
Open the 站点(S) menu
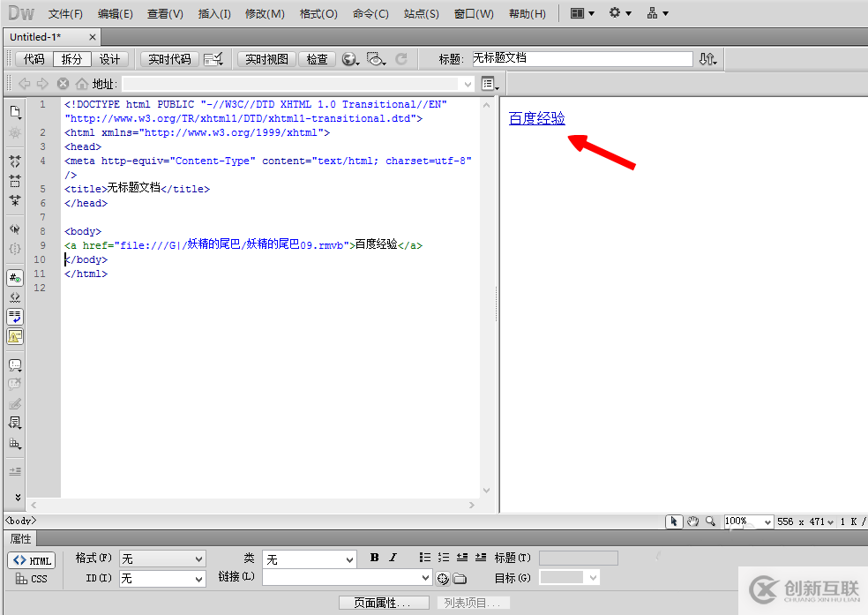tap(422, 14)
